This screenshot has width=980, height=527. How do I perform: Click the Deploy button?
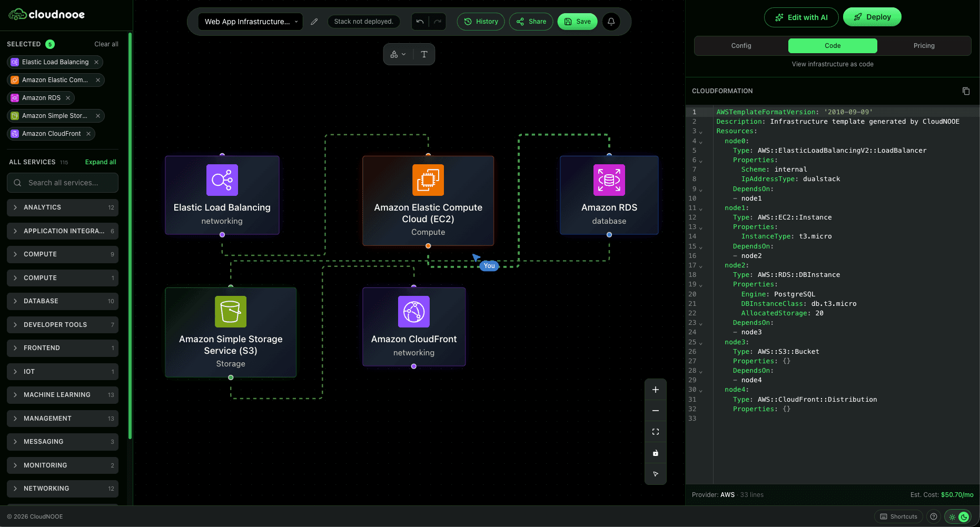872,17
